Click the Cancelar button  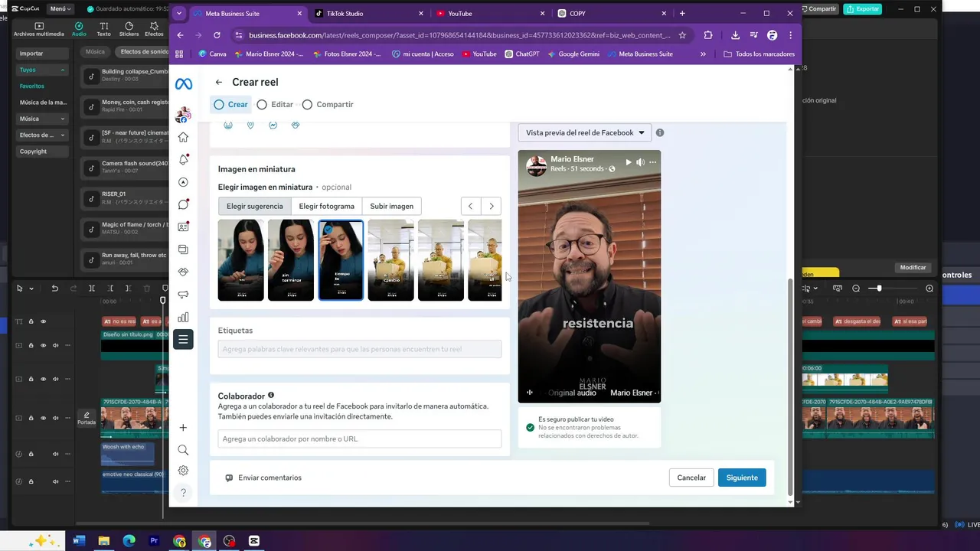click(691, 478)
